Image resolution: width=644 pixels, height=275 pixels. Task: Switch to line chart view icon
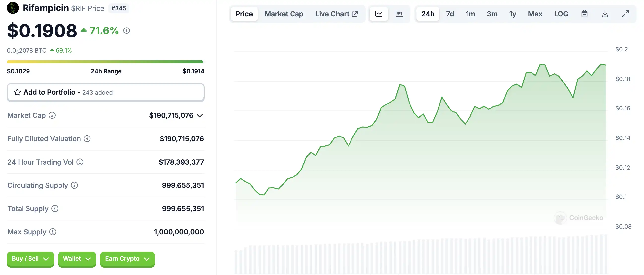coord(379,14)
